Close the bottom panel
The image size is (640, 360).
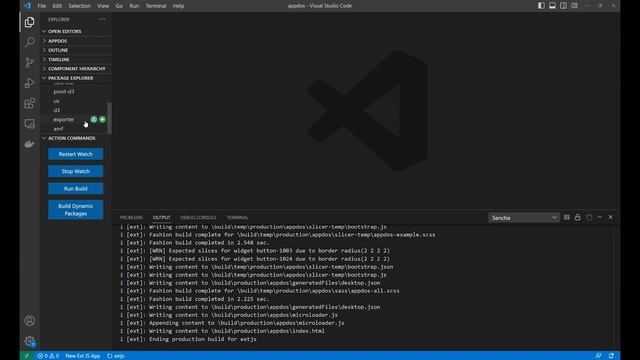(611, 218)
